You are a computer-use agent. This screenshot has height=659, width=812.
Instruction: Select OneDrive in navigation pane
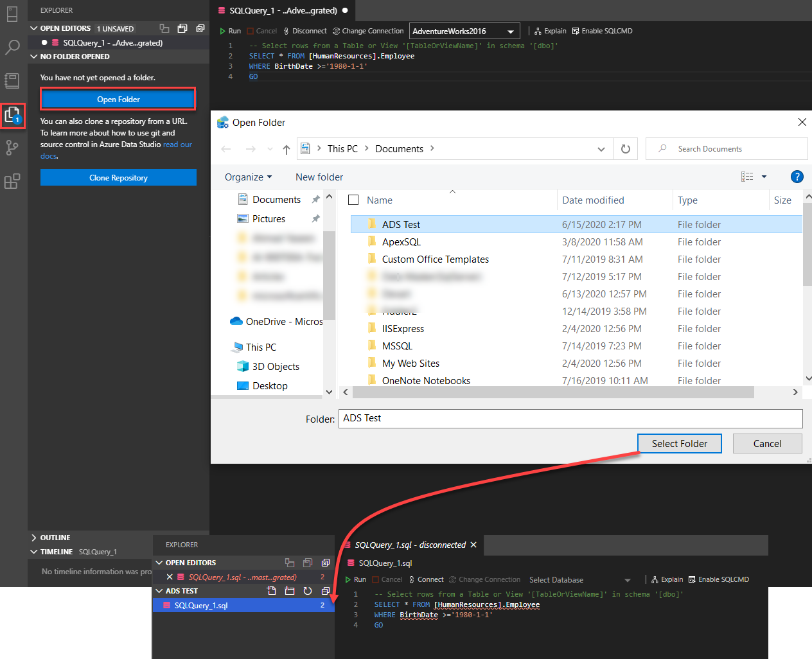[x=276, y=321]
